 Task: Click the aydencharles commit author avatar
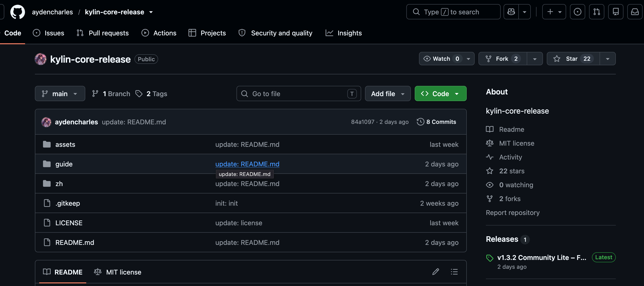point(46,122)
